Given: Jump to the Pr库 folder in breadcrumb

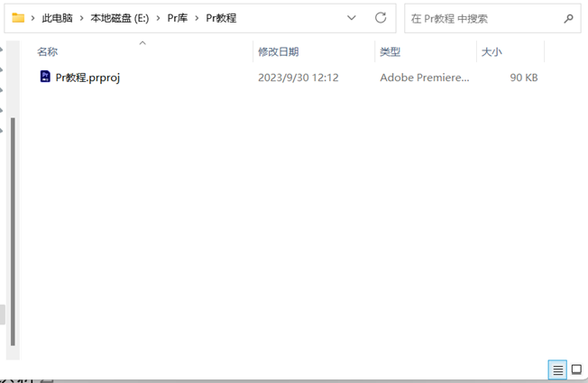Looking at the screenshot, I should click(x=177, y=18).
